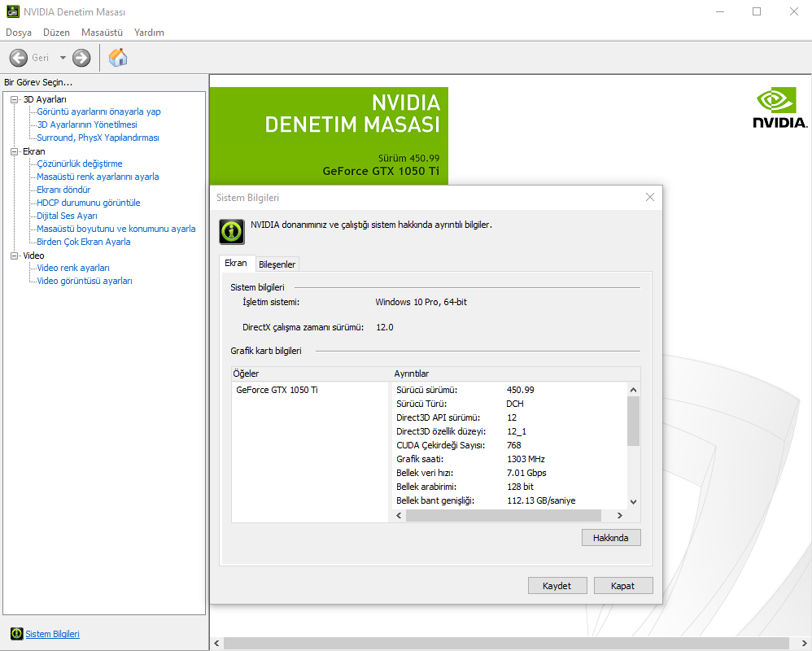812x651 pixels.
Task: Click the Kaydet button
Action: point(557,586)
